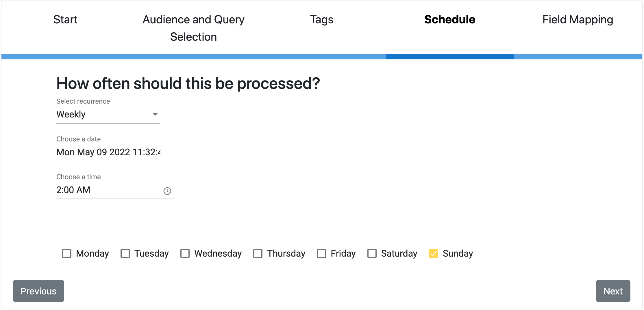Select the Schedule step heading
Screen dimensions: 644x310
(x=450, y=20)
